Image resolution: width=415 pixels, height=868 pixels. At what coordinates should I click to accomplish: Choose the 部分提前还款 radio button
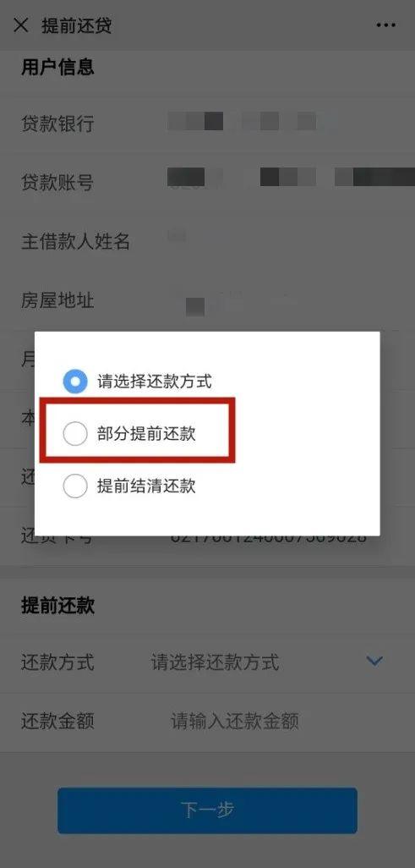click(x=75, y=433)
